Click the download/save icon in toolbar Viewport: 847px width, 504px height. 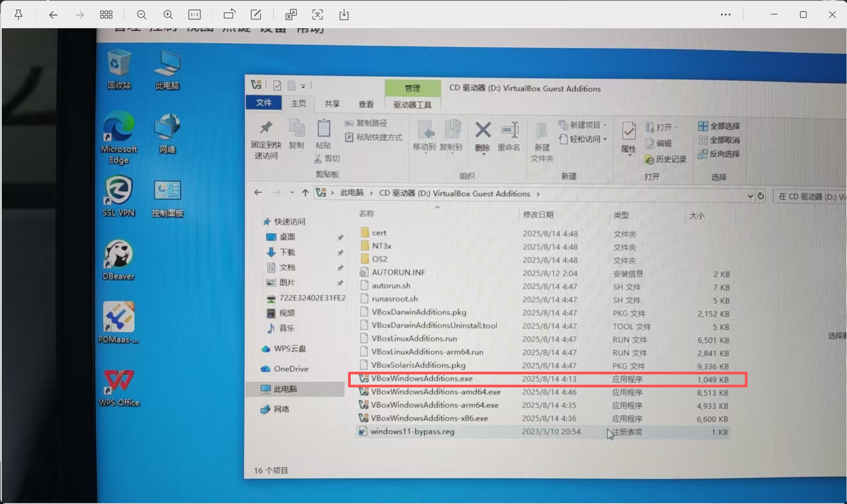[x=344, y=15]
